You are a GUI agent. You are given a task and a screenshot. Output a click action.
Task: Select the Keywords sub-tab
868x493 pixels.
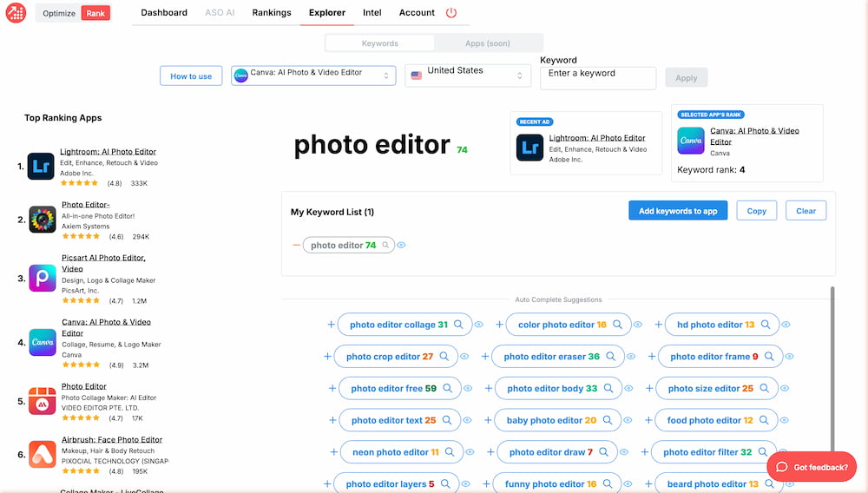[x=380, y=43]
